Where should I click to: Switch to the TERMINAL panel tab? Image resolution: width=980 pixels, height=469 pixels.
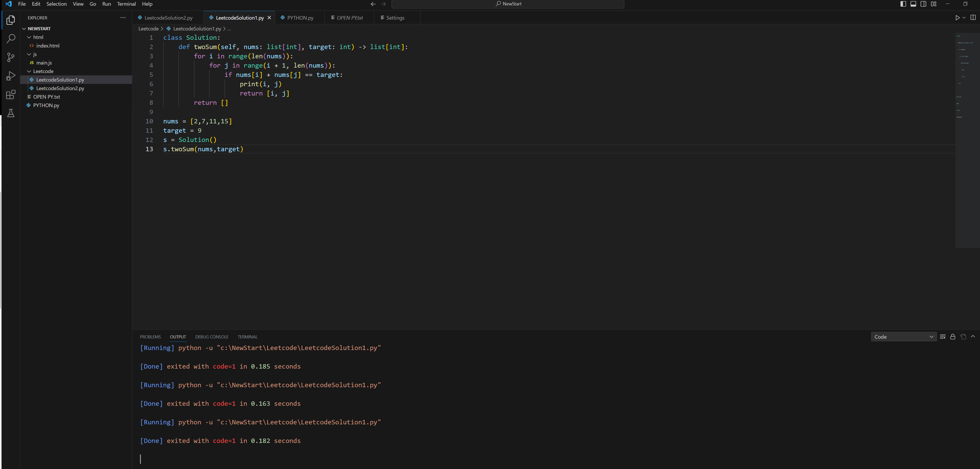[x=247, y=337]
